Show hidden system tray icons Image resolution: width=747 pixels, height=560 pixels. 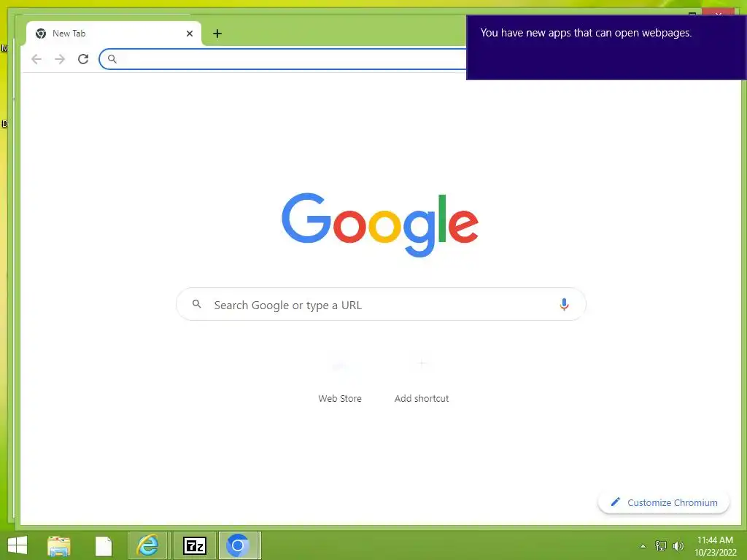click(x=643, y=546)
